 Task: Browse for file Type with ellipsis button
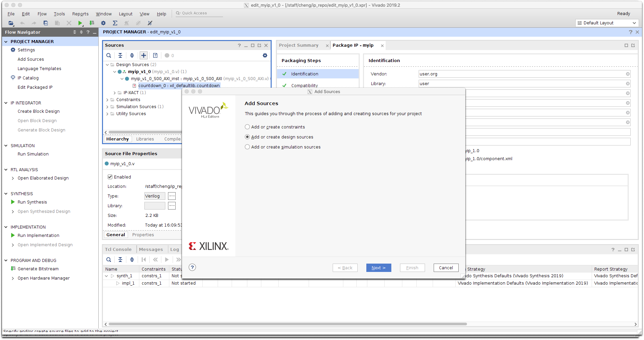[x=172, y=196]
